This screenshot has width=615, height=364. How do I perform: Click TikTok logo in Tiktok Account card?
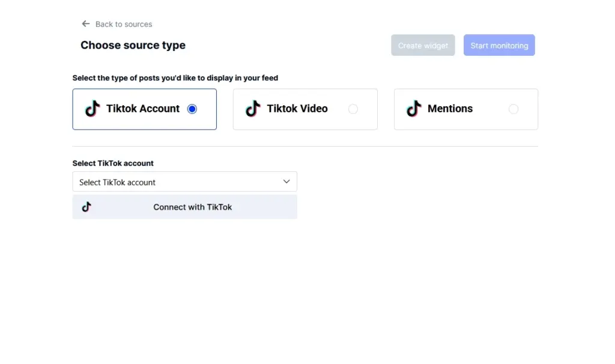(92, 109)
